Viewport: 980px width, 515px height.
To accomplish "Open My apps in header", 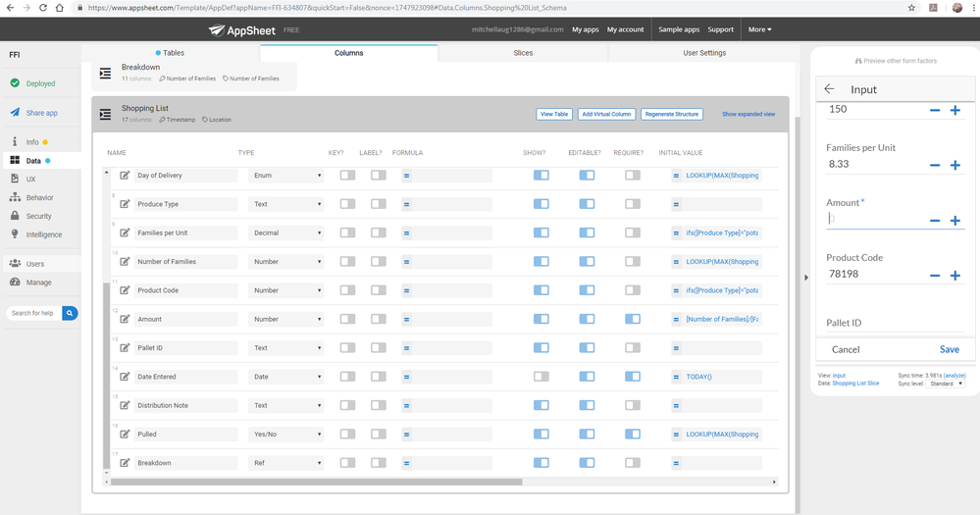I will coord(585,29).
